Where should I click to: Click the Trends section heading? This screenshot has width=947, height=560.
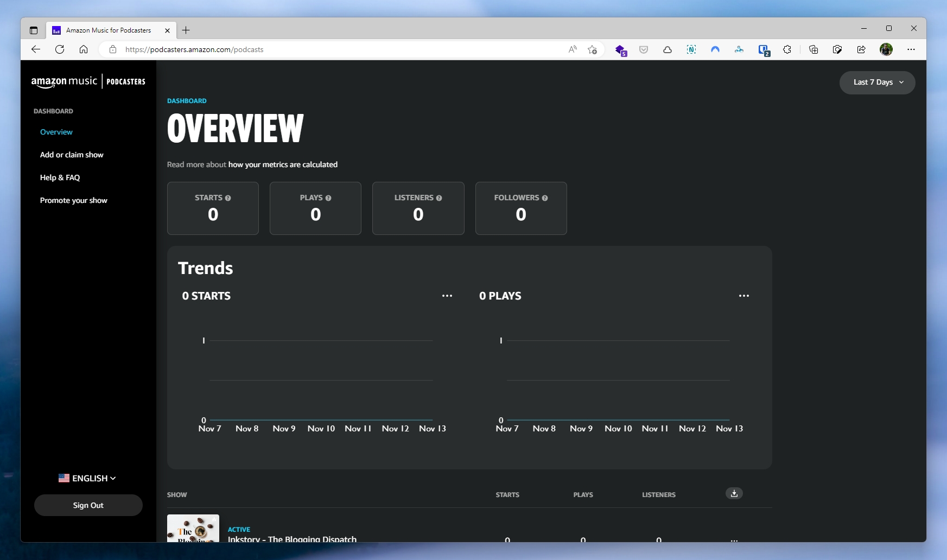(x=206, y=268)
